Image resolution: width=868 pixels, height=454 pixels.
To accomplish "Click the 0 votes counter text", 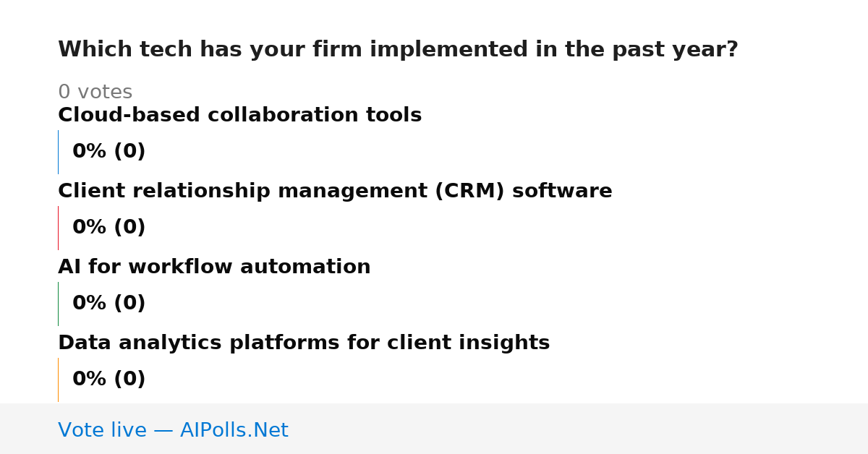I will [95, 93].
